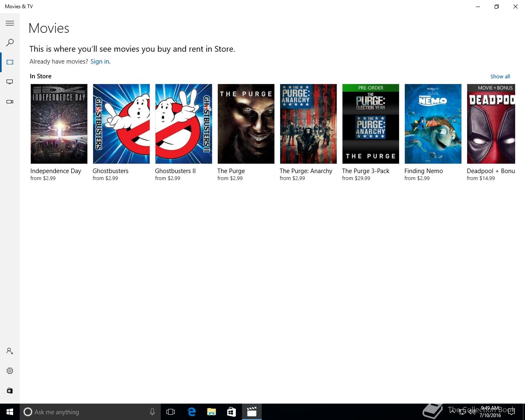Open the search magnifier in sidebar

pos(10,43)
